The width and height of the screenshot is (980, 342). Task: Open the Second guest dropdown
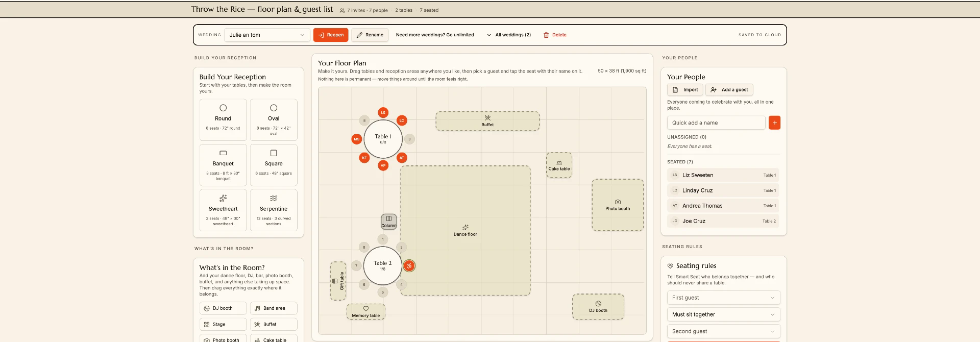pos(724,331)
